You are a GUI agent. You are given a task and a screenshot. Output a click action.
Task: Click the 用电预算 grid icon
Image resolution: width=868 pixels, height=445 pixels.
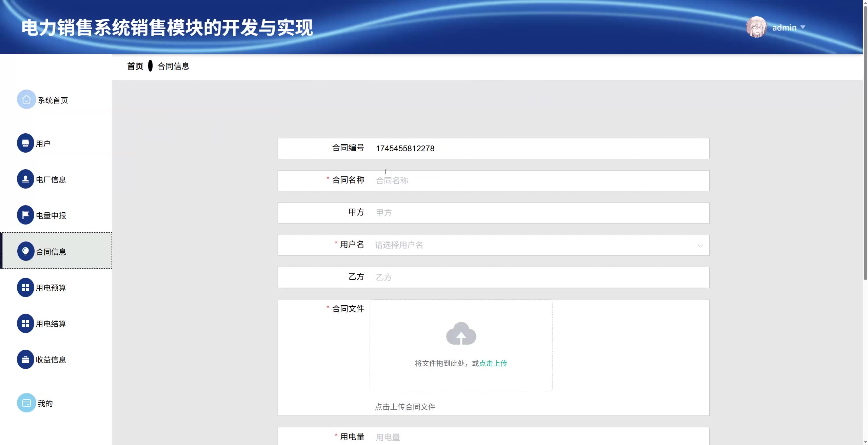(25, 288)
